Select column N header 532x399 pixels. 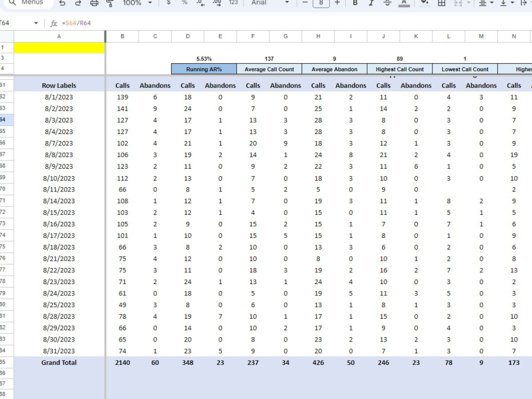tap(514, 36)
